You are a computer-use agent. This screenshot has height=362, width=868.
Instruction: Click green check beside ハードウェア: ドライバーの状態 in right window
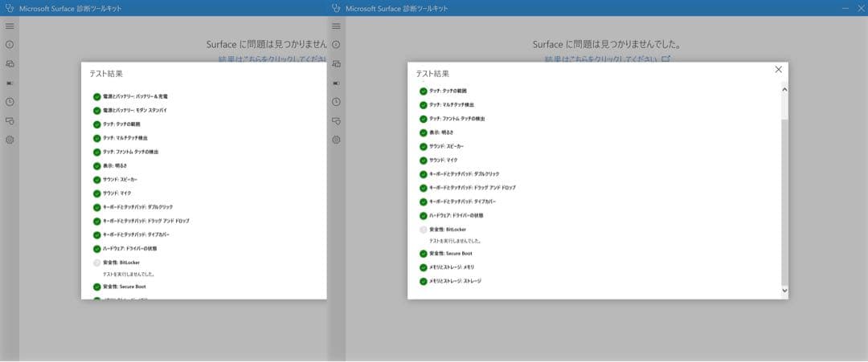(424, 216)
